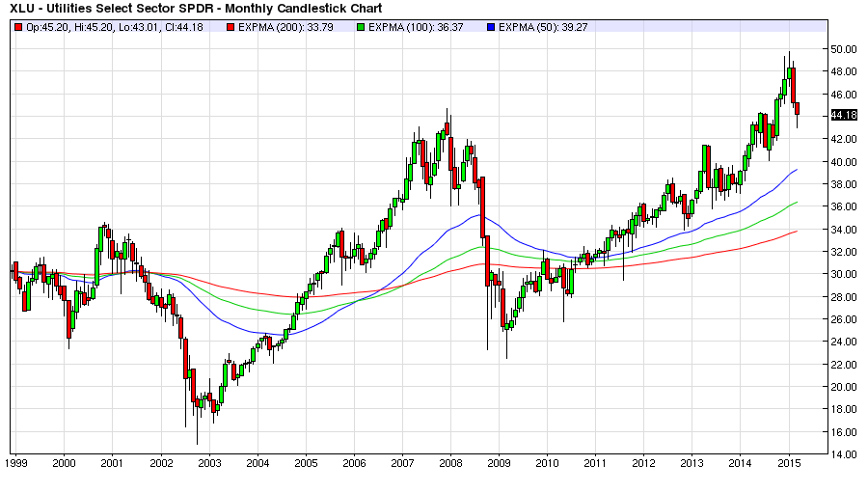This screenshot has height=493, width=868.
Task: Click the 2015 label on the time axis
Action: 789,463
